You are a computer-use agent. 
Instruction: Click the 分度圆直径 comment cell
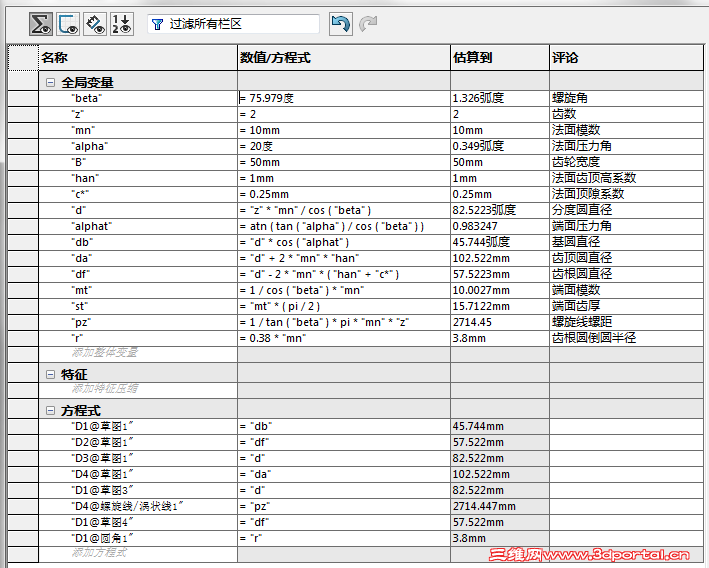[x=626, y=210]
